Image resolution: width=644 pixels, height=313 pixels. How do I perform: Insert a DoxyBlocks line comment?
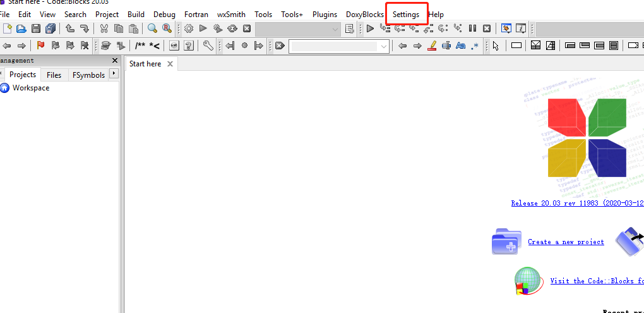(155, 46)
